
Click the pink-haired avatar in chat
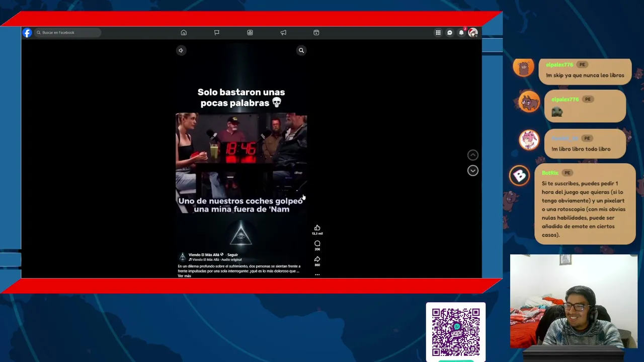pyautogui.click(x=529, y=140)
